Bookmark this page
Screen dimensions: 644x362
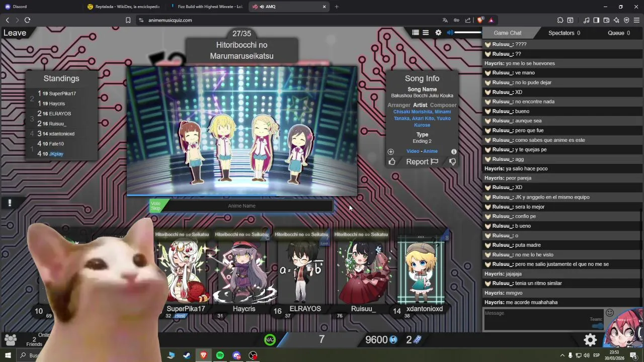(128, 20)
